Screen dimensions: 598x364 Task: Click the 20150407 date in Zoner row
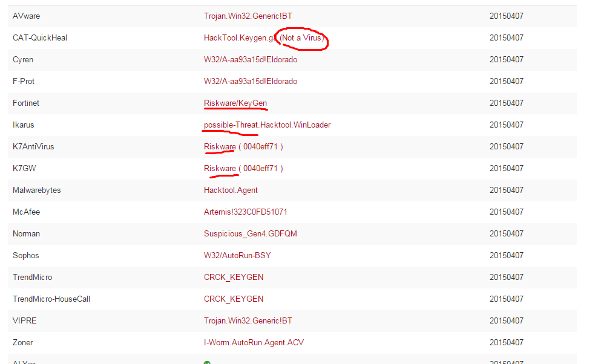click(507, 342)
